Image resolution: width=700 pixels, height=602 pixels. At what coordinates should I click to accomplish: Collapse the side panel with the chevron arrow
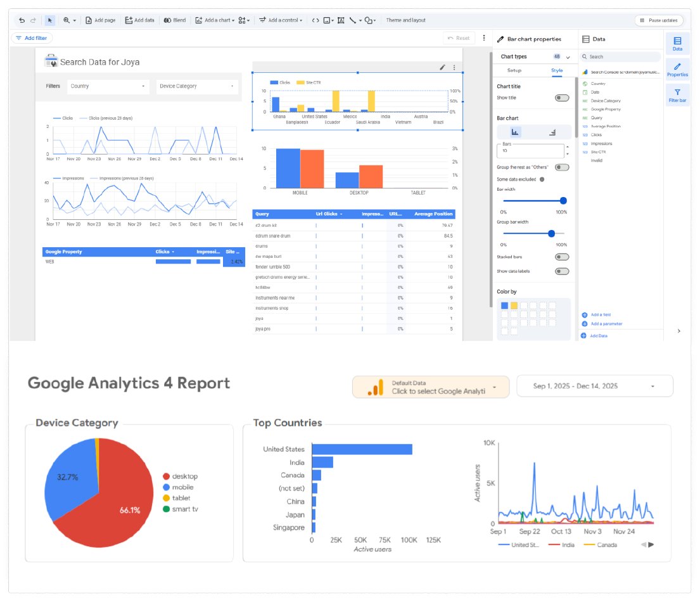679,331
